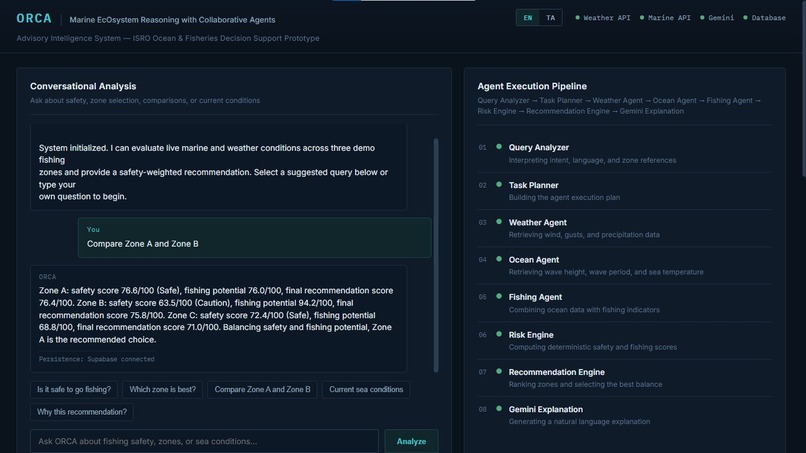This screenshot has height=453, width=806.
Task: Select the Task Planner pipeline step title
Action: (534, 185)
